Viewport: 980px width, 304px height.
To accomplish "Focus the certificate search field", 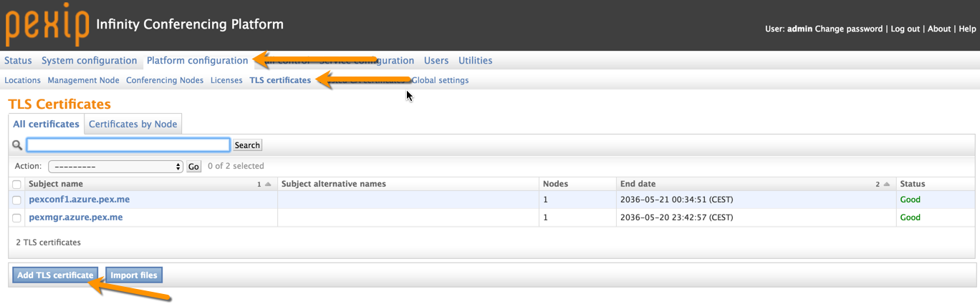I will point(128,145).
